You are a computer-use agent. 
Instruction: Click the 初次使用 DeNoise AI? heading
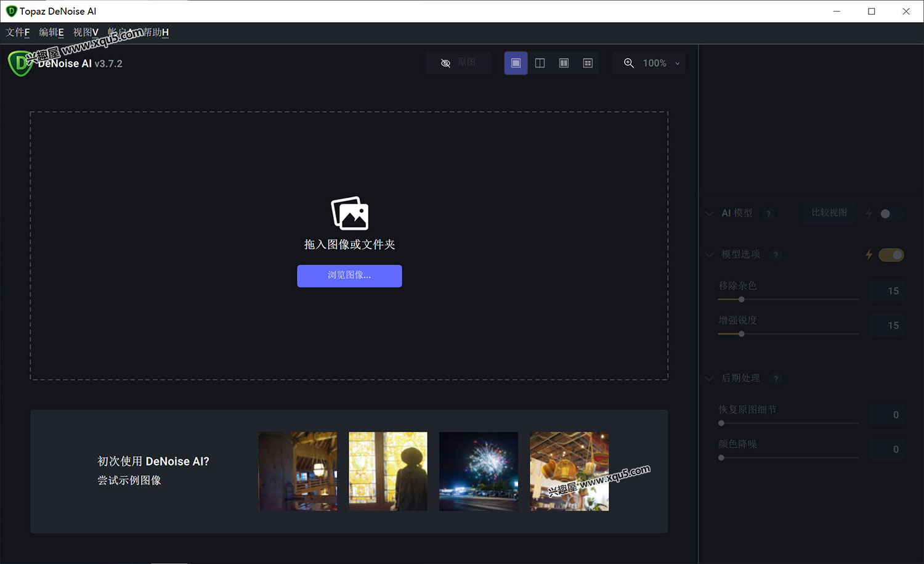coord(153,461)
